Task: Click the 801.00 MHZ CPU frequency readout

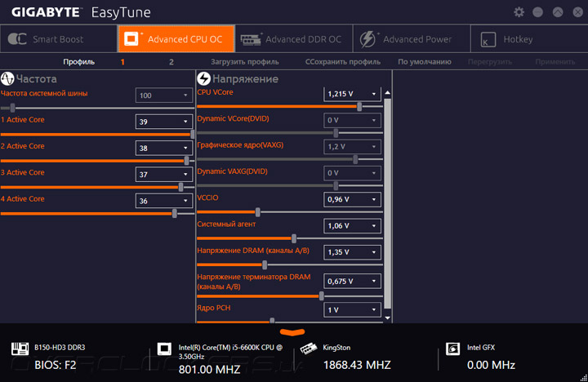Action: coord(209,369)
